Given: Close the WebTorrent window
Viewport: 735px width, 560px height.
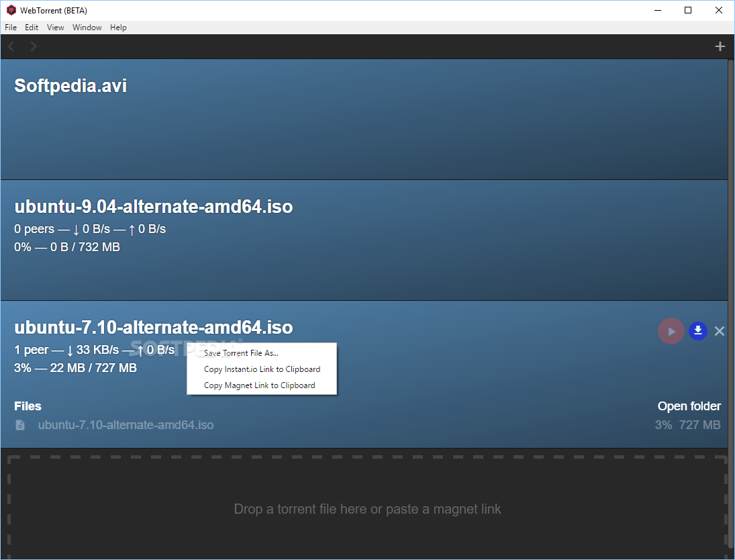Looking at the screenshot, I should click(719, 10).
